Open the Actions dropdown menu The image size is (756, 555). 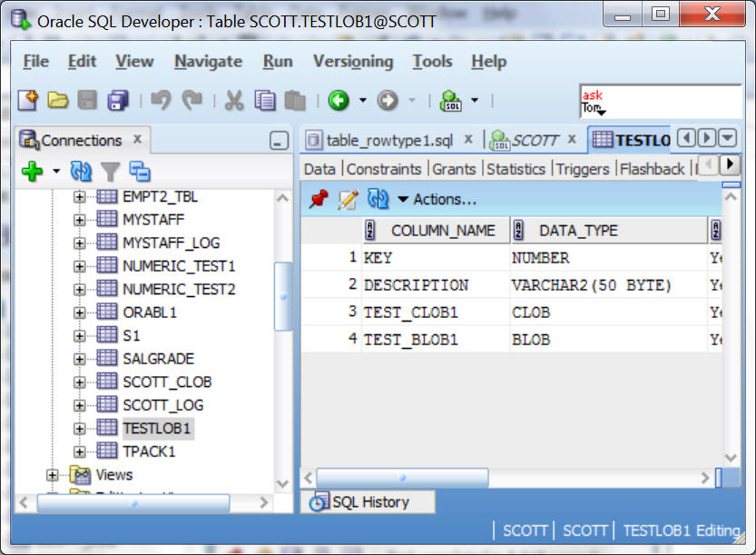point(437,199)
